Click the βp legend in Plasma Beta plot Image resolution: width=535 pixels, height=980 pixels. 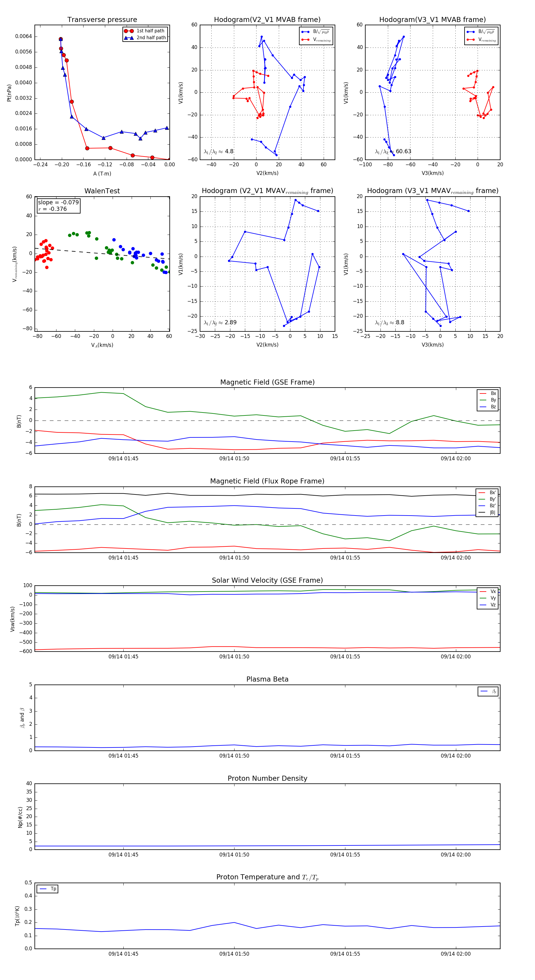(489, 691)
